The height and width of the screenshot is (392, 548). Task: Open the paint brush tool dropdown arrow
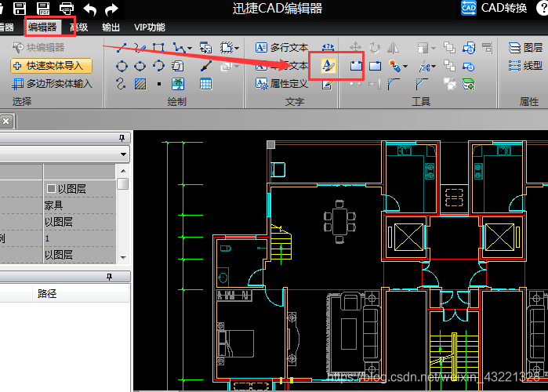tap(405, 66)
